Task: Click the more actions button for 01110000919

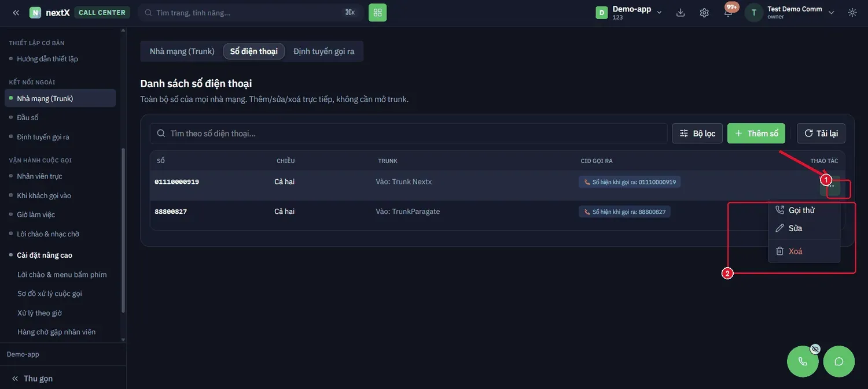Action: (830, 186)
